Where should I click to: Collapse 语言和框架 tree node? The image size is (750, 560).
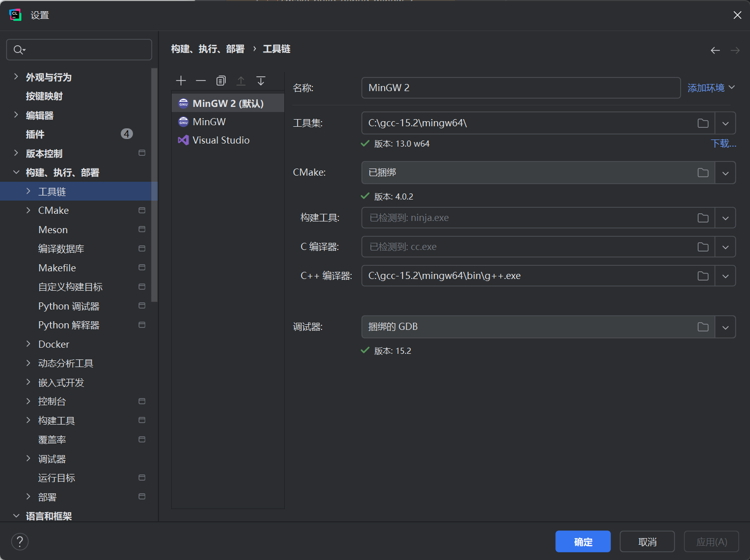tap(16, 516)
